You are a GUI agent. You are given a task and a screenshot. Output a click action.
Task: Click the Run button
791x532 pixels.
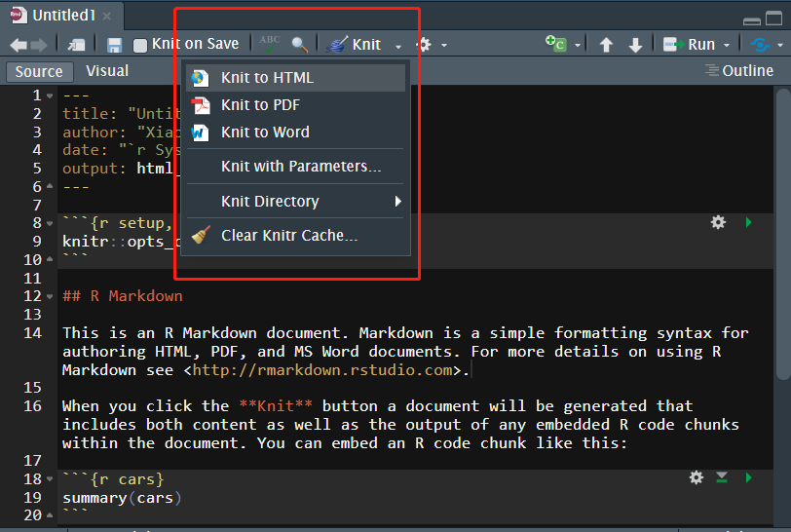pyautogui.click(x=689, y=45)
